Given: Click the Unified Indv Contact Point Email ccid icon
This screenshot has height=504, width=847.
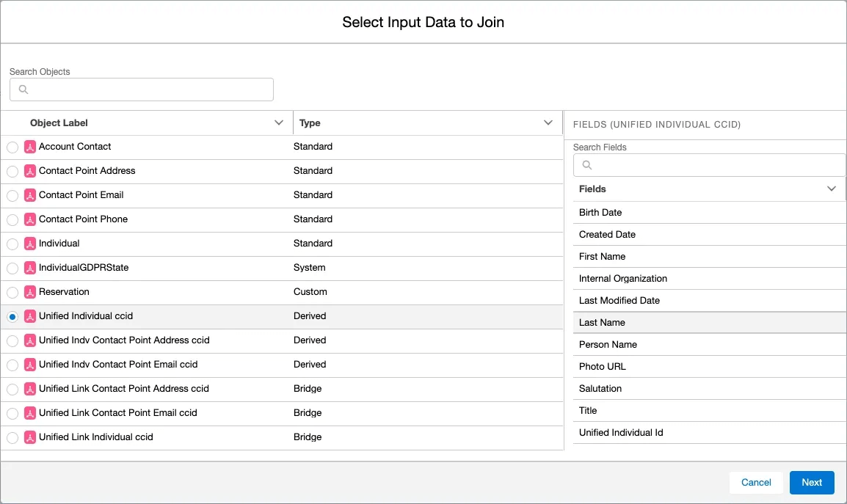Looking at the screenshot, I should pyautogui.click(x=30, y=364).
